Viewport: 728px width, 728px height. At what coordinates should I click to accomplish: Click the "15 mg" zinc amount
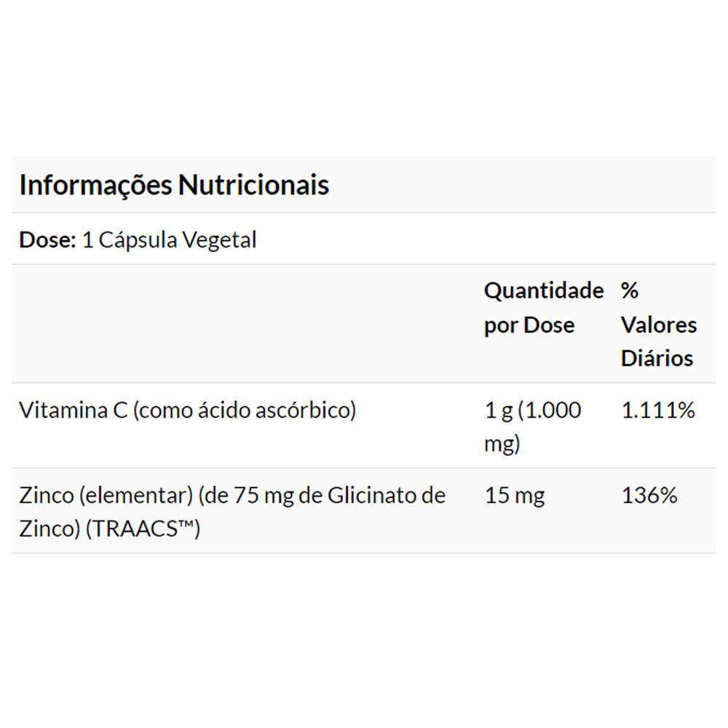[x=515, y=496]
